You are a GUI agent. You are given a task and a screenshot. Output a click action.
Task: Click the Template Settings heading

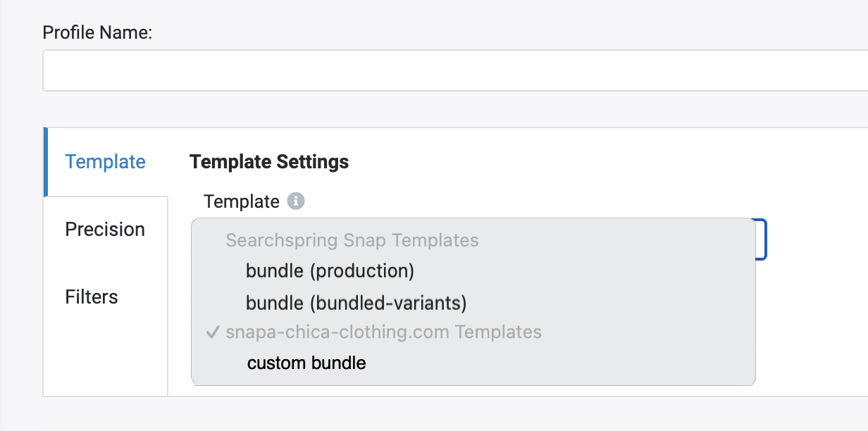click(x=269, y=162)
